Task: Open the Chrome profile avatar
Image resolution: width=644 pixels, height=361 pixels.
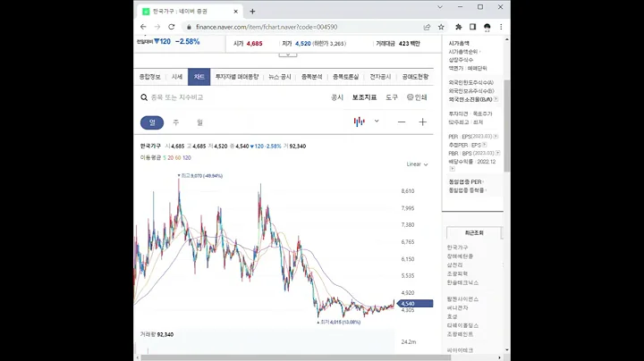Action: tap(487, 27)
